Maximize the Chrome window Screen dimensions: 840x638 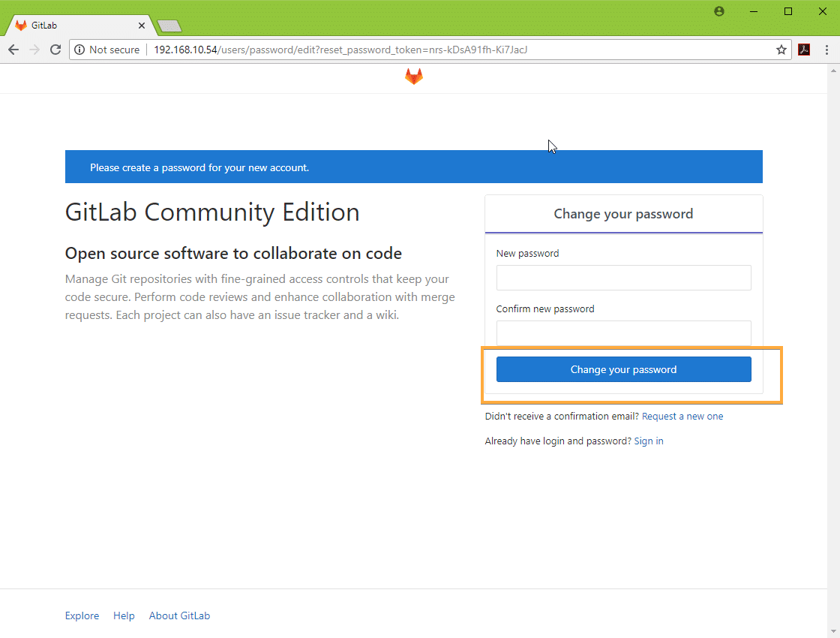point(788,11)
